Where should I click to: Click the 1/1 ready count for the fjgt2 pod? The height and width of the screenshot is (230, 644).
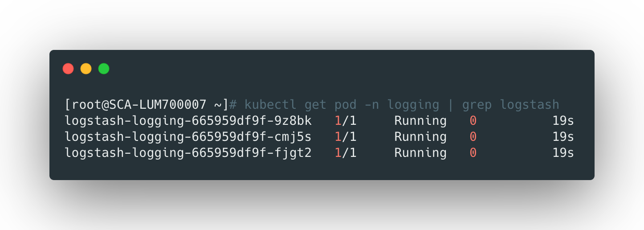[x=345, y=153]
